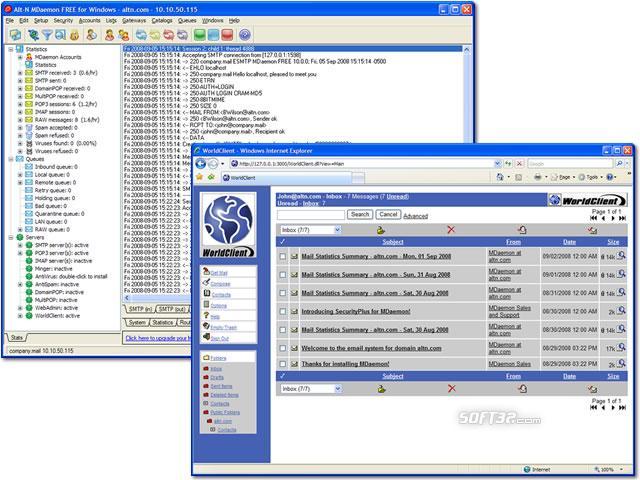Click the two-users icon in MDaemon toolbar
Image resolution: width=640 pixels, height=480 pixels.
pyautogui.click(x=124, y=35)
